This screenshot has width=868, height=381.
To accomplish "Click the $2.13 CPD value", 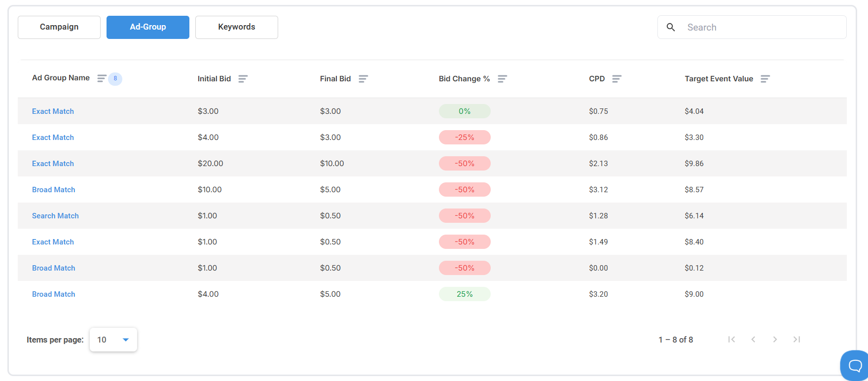I will click(598, 164).
